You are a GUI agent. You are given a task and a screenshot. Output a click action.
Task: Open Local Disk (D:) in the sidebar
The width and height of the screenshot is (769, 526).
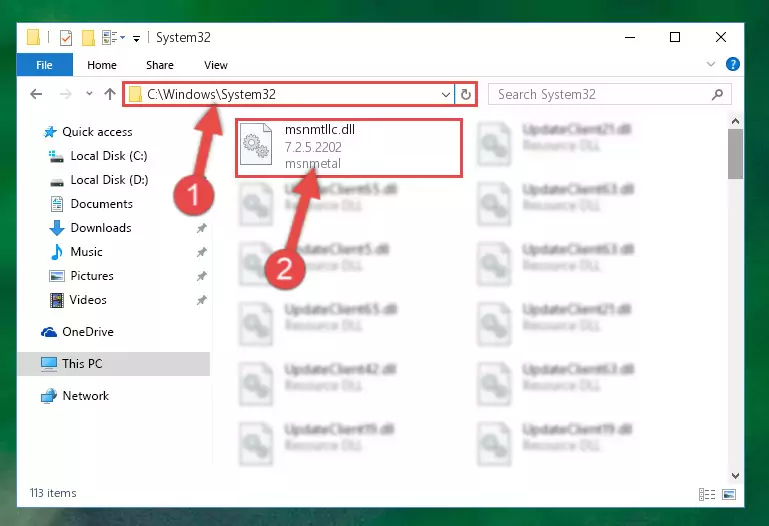109,180
